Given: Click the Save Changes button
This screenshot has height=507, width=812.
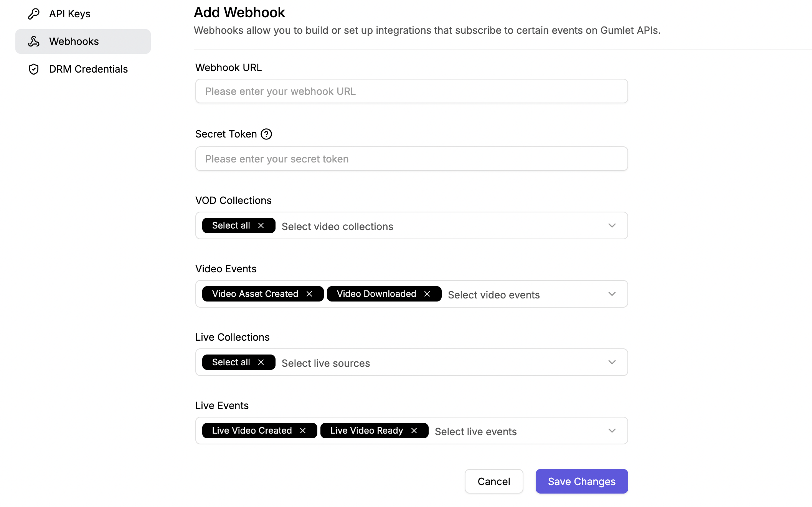Looking at the screenshot, I should tap(582, 481).
